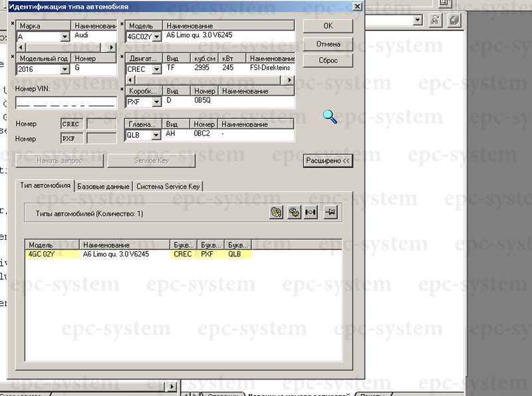Click the pin icon in the vehicle types bar
The image size is (532, 396).
tap(331, 213)
